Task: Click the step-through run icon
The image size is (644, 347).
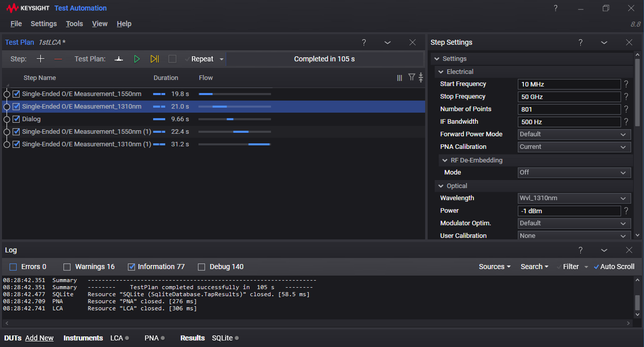Action: coord(155,59)
